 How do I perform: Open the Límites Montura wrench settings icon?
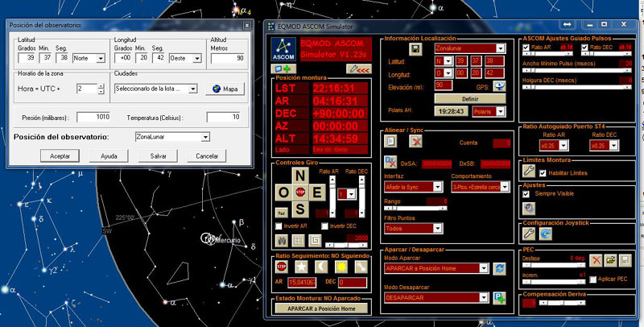click(x=529, y=171)
